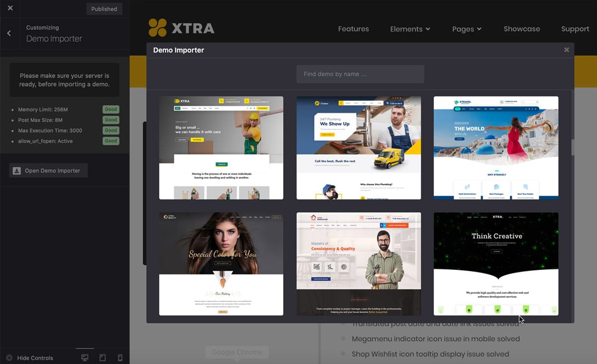Open the Showcase menu item

coord(521,29)
